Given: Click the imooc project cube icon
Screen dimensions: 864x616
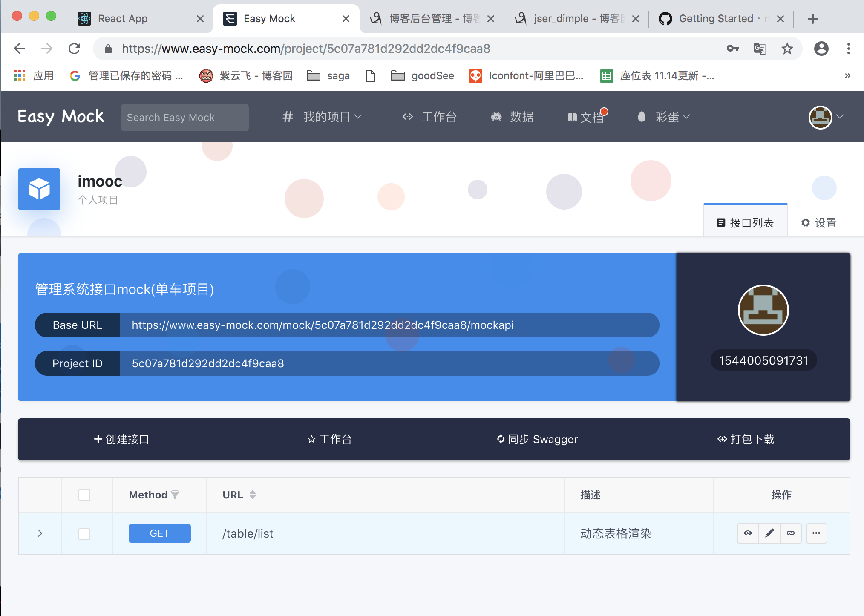Looking at the screenshot, I should point(39,189).
